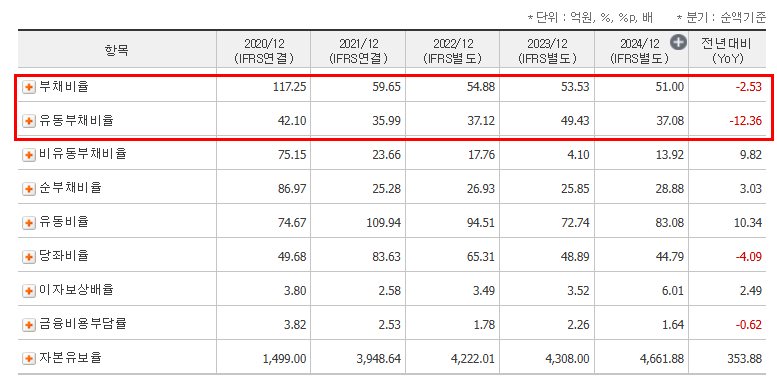Viewport: 777px width, 387px height.
Task: Click the 54.88 value for 2022/12
Action: click(482, 87)
